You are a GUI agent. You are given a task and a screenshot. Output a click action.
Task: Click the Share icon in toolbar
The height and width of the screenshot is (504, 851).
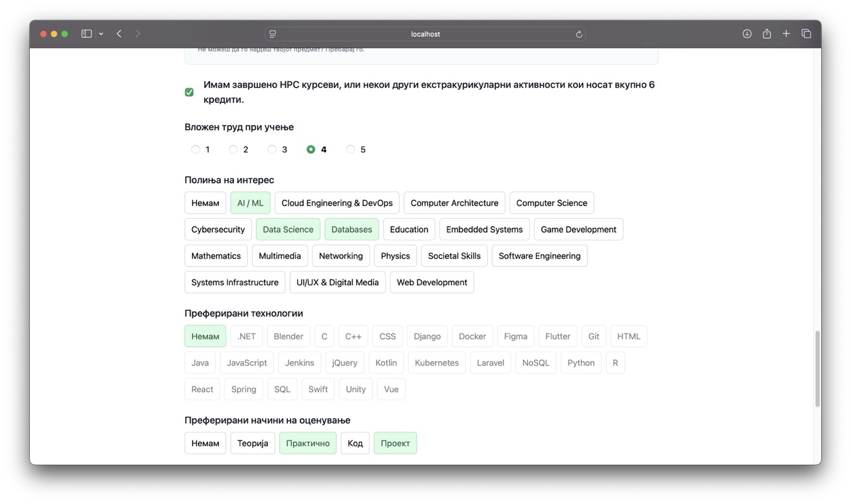pos(767,34)
